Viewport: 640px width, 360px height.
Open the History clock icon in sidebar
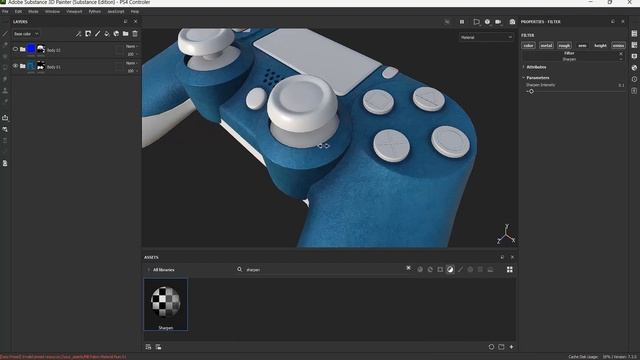[634, 79]
